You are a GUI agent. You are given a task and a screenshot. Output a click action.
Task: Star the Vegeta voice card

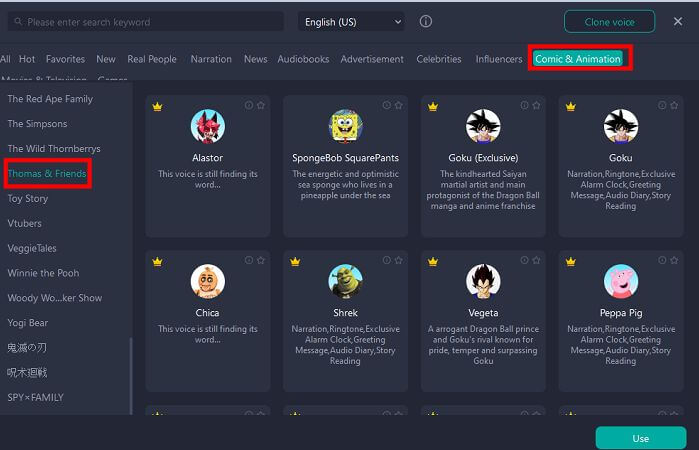pyautogui.click(x=536, y=260)
